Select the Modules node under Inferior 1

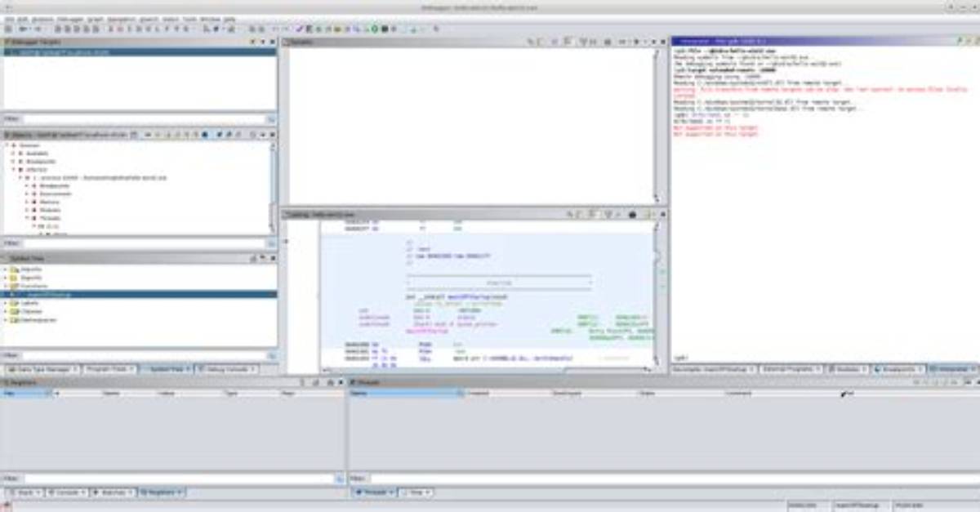pyautogui.click(x=50, y=210)
